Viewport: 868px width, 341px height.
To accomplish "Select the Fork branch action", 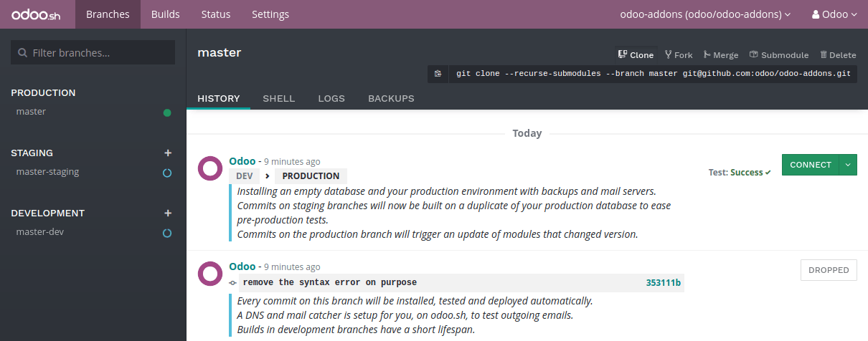I will pos(679,55).
